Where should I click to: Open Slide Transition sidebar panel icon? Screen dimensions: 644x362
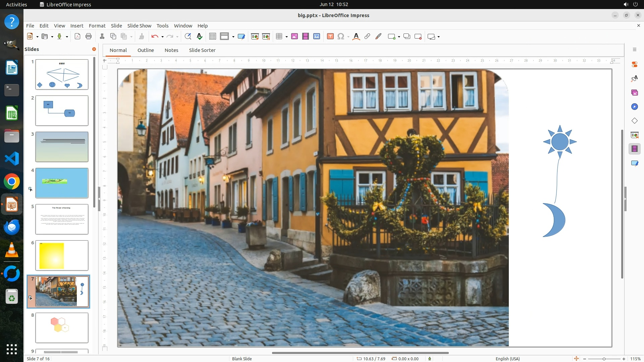634,135
